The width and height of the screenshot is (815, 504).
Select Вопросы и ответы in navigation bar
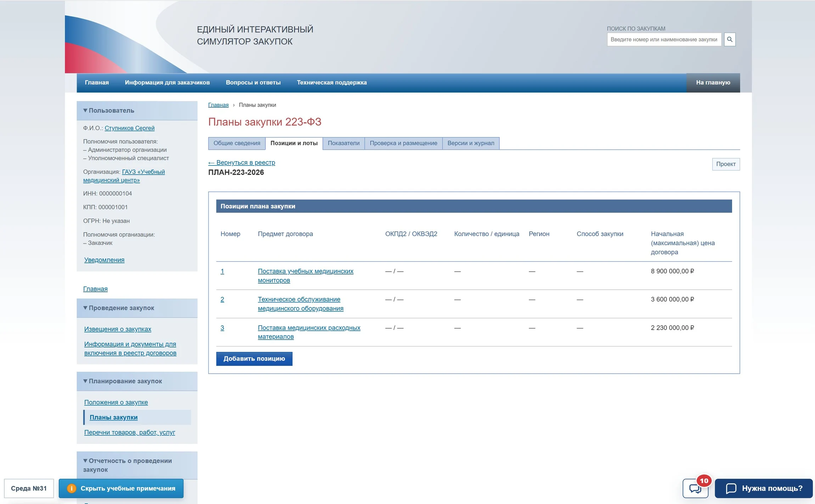253,83
